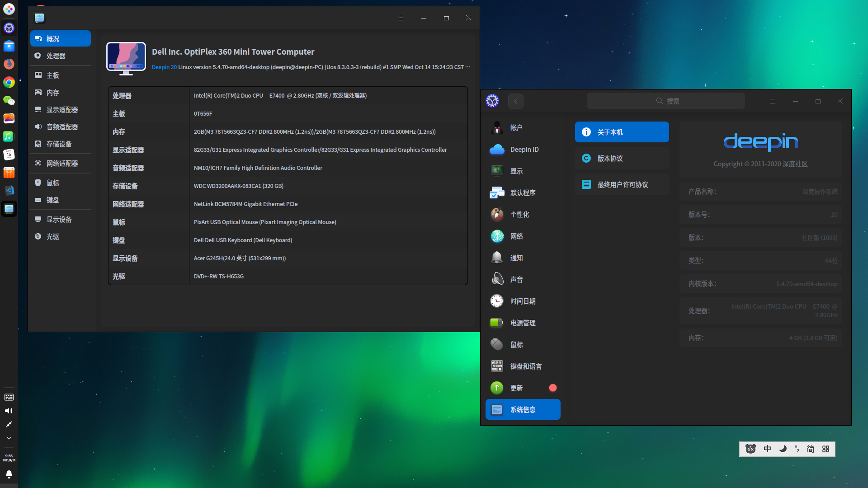Toggle input method 中 Chinese mode
The height and width of the screenshot is (488, 868).
coord(767,449)
